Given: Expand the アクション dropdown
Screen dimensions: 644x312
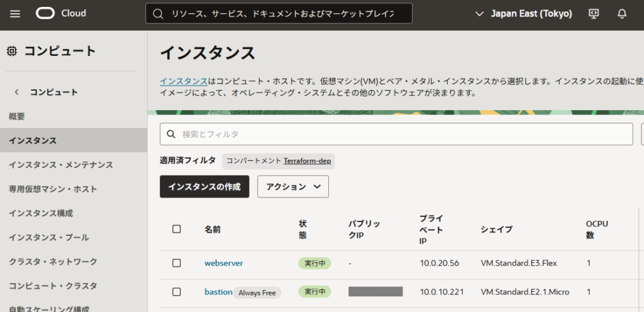Looking at the screenshot, I should click(293, 187).
